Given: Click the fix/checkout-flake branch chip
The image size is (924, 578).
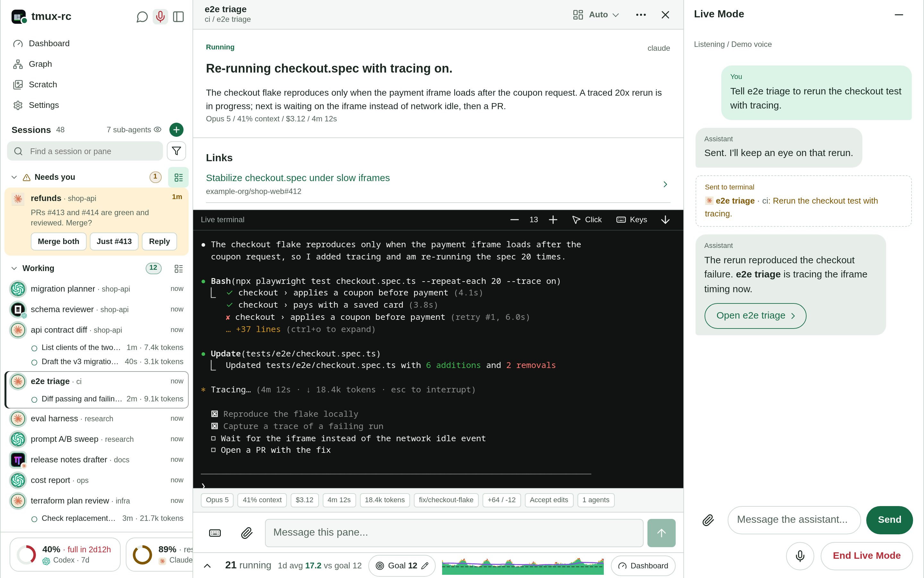Looking at the screenshot, I should pos(446,500).
